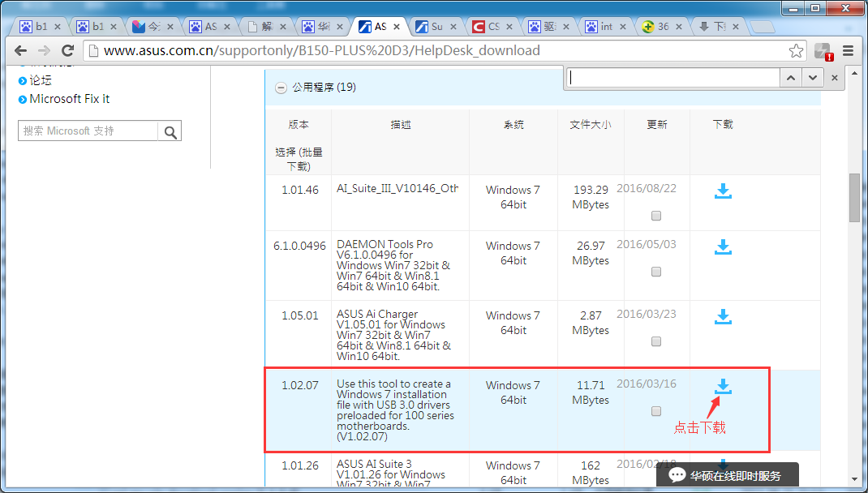Click the browser back arrow
The width and height of the screenshot is (868, 493).
[x=21, y=51]
